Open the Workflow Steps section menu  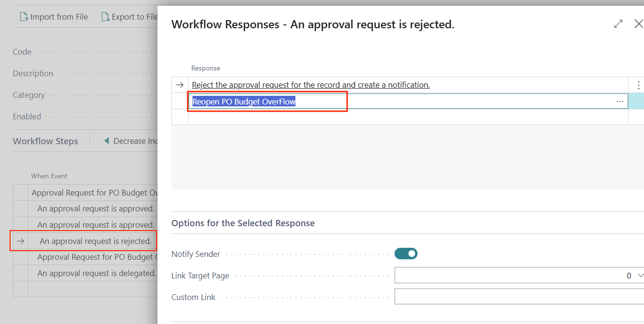point(45,141)
